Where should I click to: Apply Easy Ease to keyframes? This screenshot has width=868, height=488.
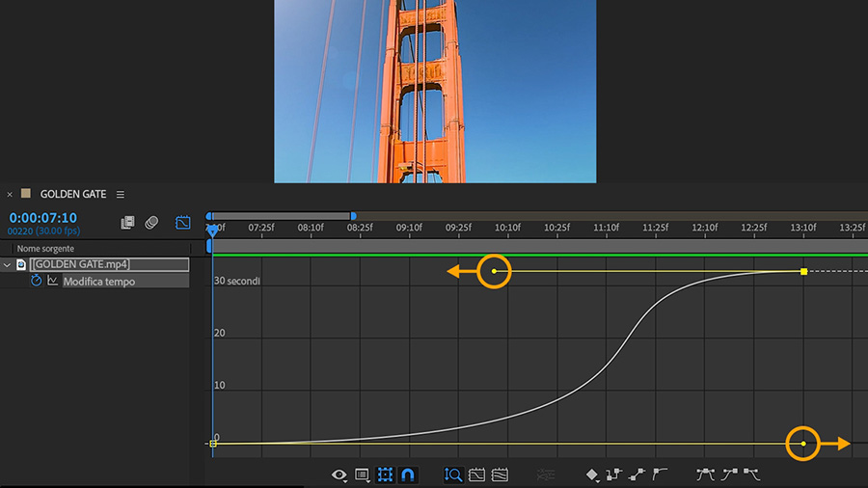point(705,474)
